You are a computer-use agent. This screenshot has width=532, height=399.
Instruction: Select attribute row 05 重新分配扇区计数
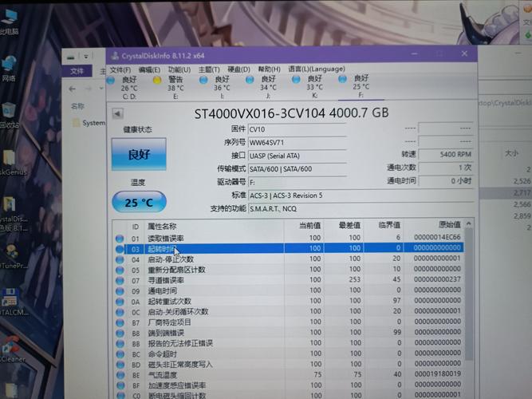tap(289, 270)
